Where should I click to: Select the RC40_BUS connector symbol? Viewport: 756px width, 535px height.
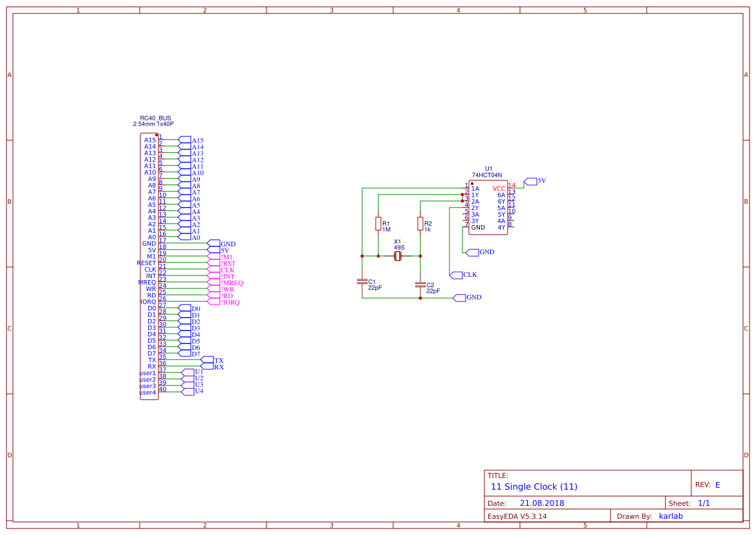coord(149,265)
